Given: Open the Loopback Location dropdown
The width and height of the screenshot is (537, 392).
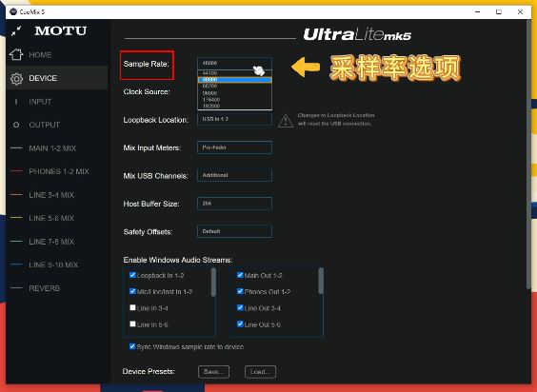Looking at the screenshot, I should pyautogui.click(x=234, y=119).
